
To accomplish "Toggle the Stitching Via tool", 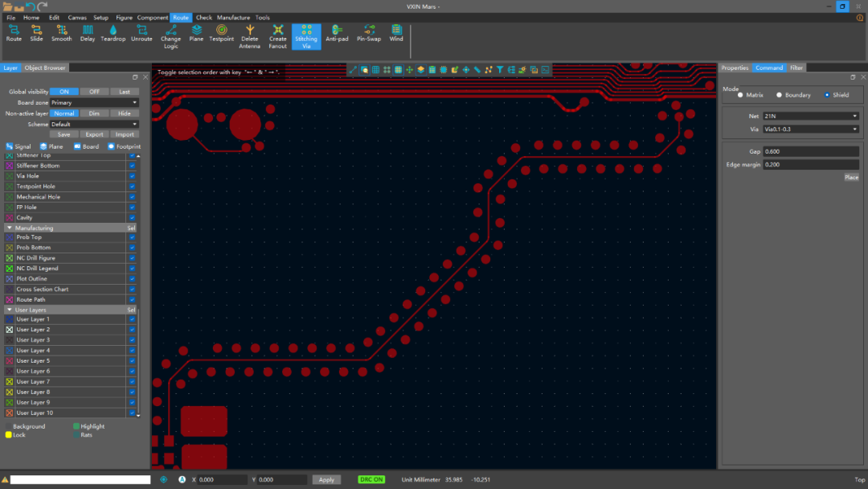I will pyautogui.click(x=306, y=37).
